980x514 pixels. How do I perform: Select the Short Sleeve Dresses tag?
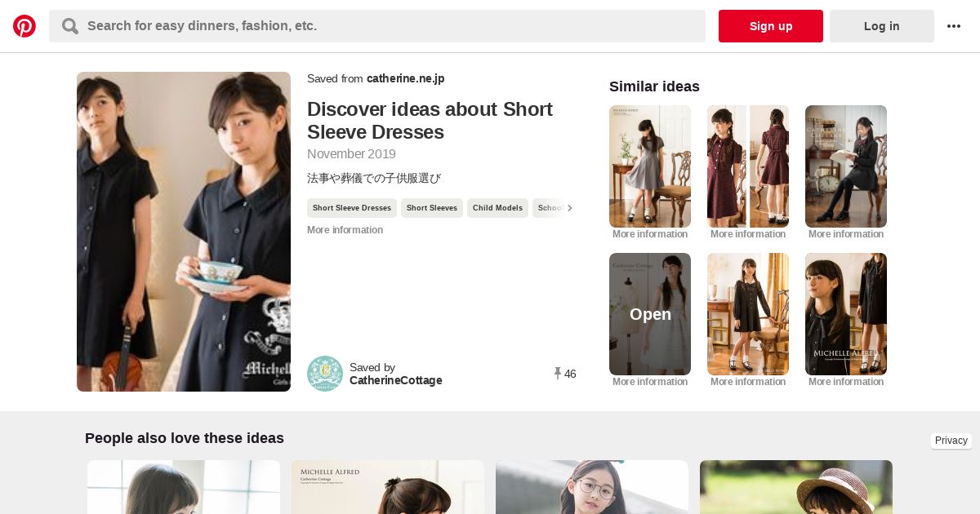click(x=352, y=208)
